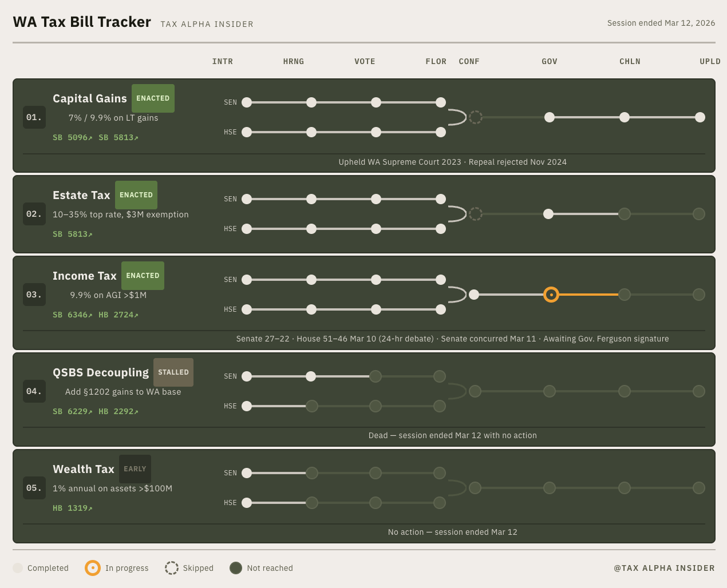Click QSBS Senate vote not-reached marker
This screenshot has height=588, width=727.
coord(376,376)
